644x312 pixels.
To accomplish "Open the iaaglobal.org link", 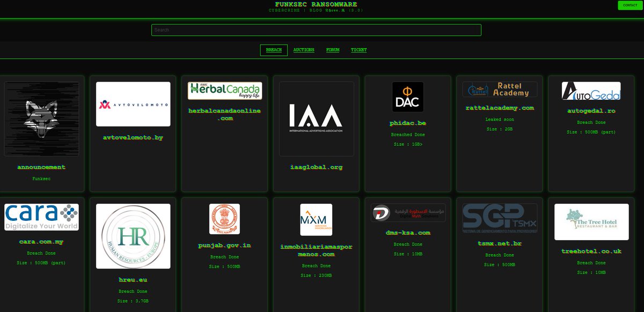I will coord(317,167).
